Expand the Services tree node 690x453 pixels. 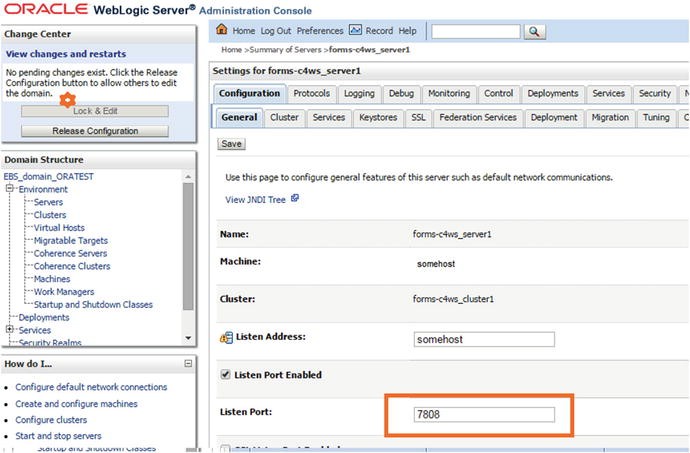pyautogui.click(x=9, y=329)
